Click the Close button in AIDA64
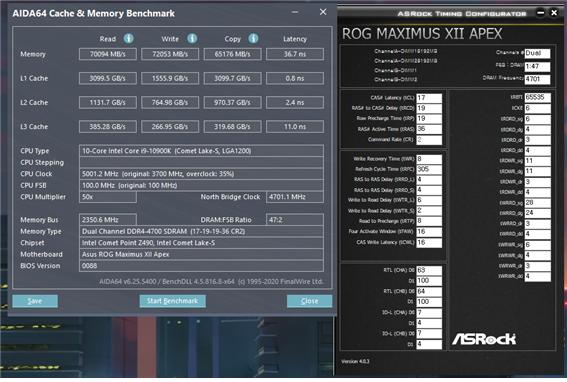 tap(309, 301)
